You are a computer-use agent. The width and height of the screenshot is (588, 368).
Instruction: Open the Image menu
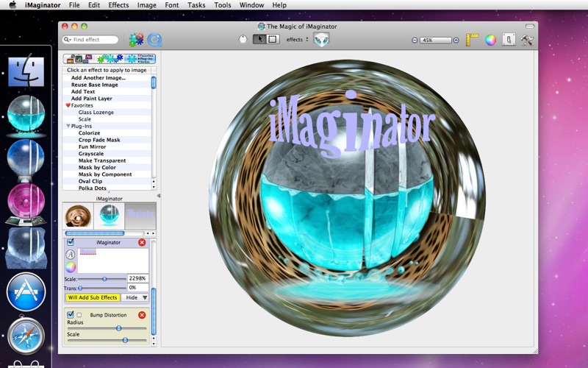click(146, 5)
